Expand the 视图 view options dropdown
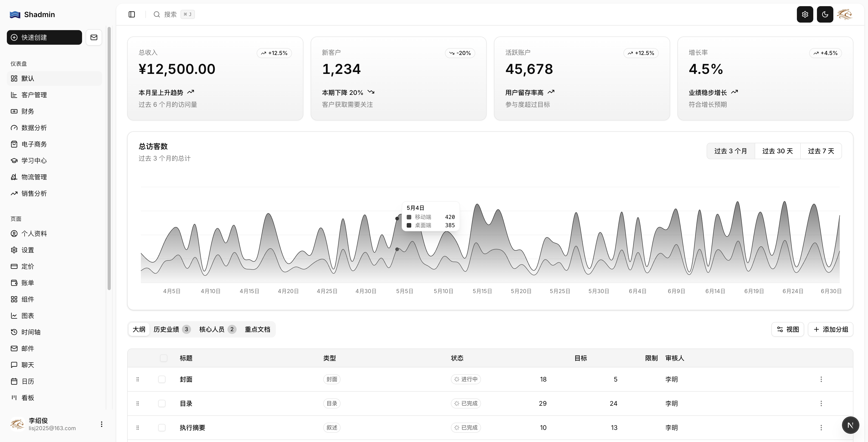This screenshot has height=442, width=868. (788, 329)
